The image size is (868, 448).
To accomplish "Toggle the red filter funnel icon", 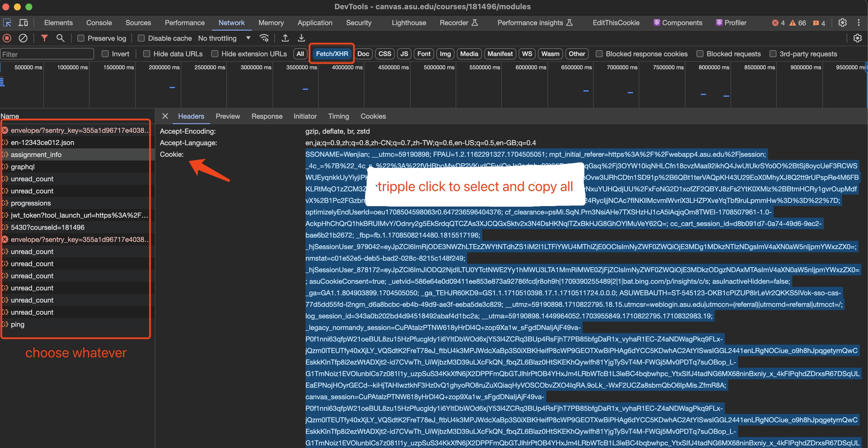I will click(44, 38).
